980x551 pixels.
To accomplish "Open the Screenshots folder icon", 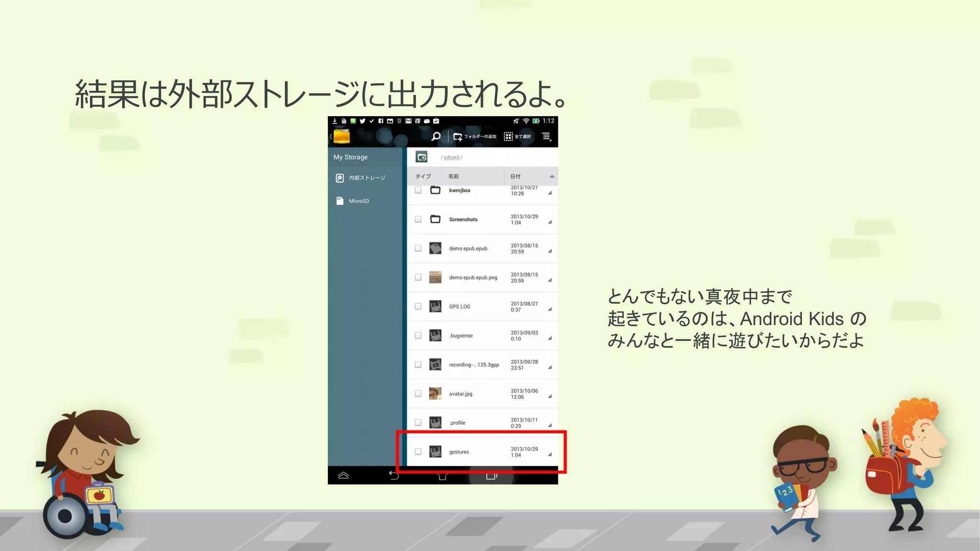I will click(x=435, y=219).
